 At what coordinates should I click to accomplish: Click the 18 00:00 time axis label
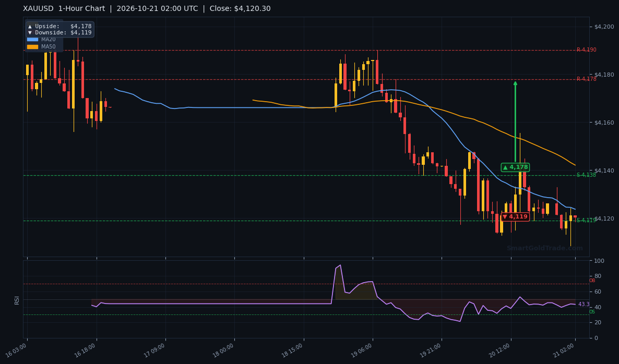[224, 350]
